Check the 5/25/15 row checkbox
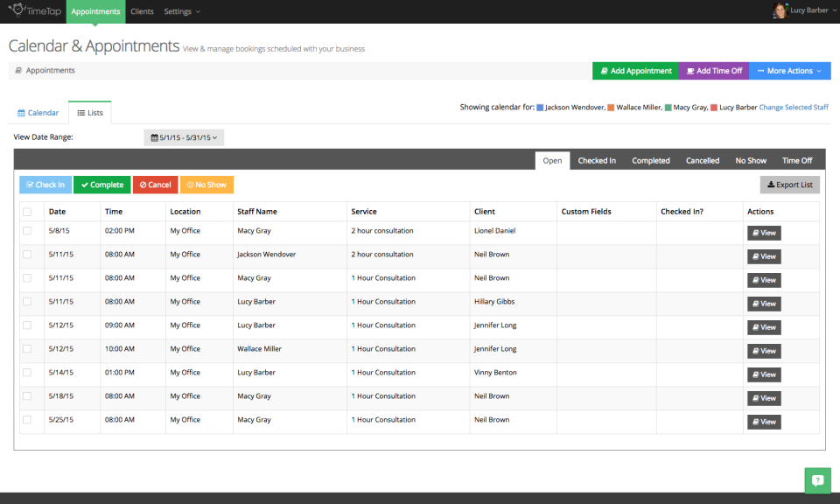 point(27,419)
